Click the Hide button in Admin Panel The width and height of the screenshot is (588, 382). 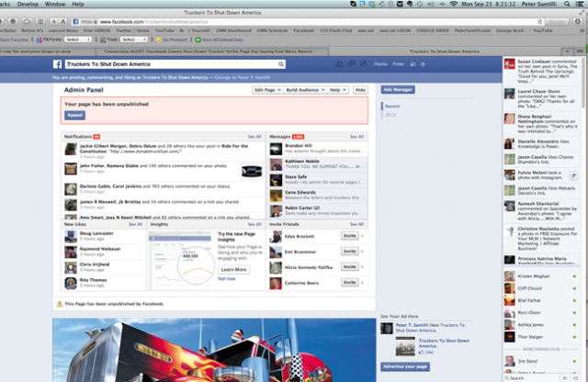tap(360, 90)
